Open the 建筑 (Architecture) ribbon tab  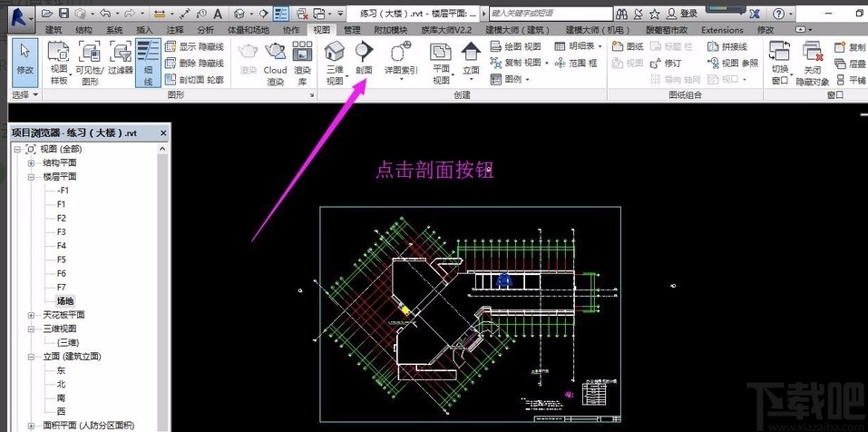(54, 30)
